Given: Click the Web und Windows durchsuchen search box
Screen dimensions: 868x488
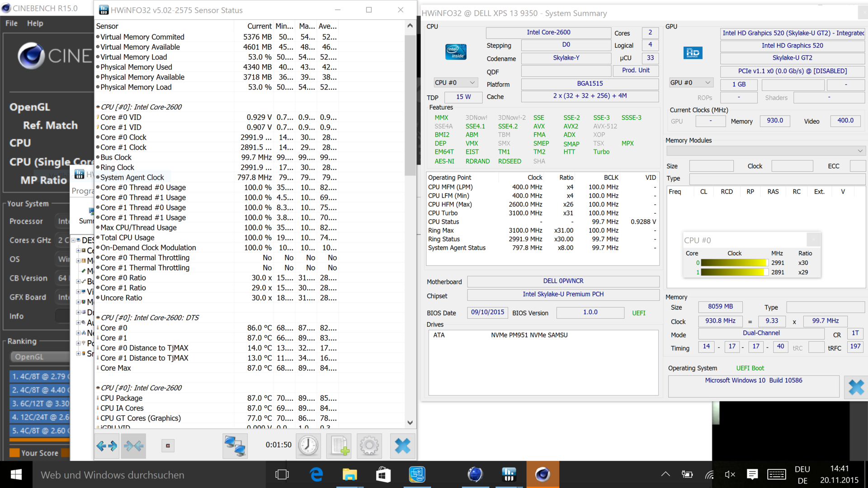Looking at the screenshot, I should 149,474.
